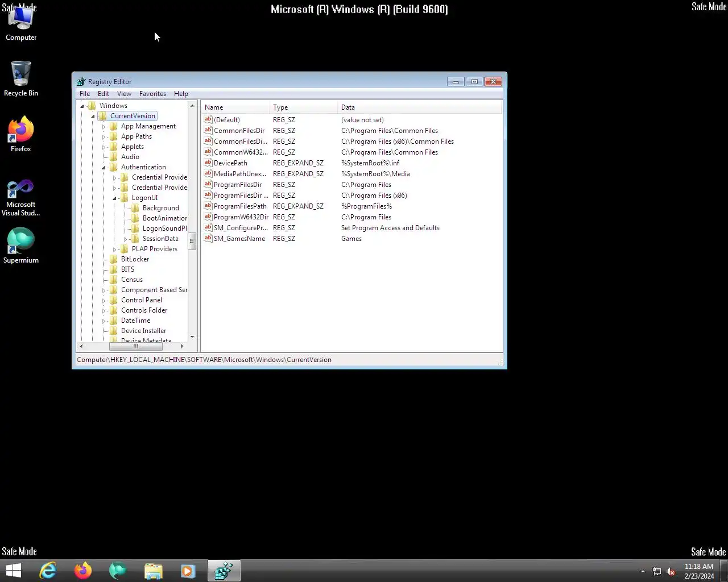Select the Firefox desktop shortcut

click(x=21, y=134)
